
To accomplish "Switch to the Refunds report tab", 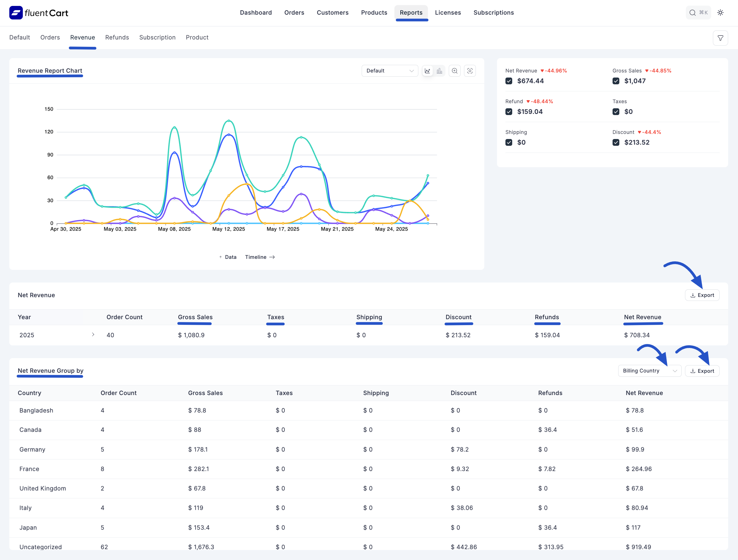I will 117,38.
